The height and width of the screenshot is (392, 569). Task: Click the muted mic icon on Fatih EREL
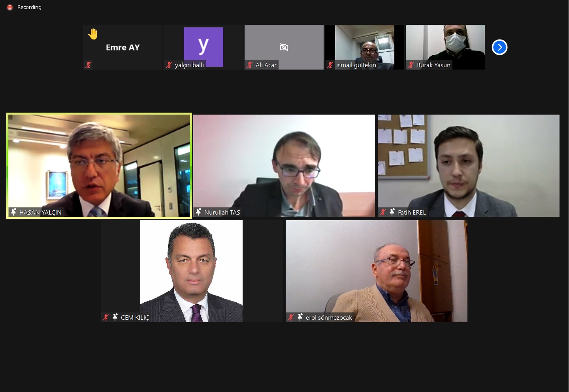[382, 212]
